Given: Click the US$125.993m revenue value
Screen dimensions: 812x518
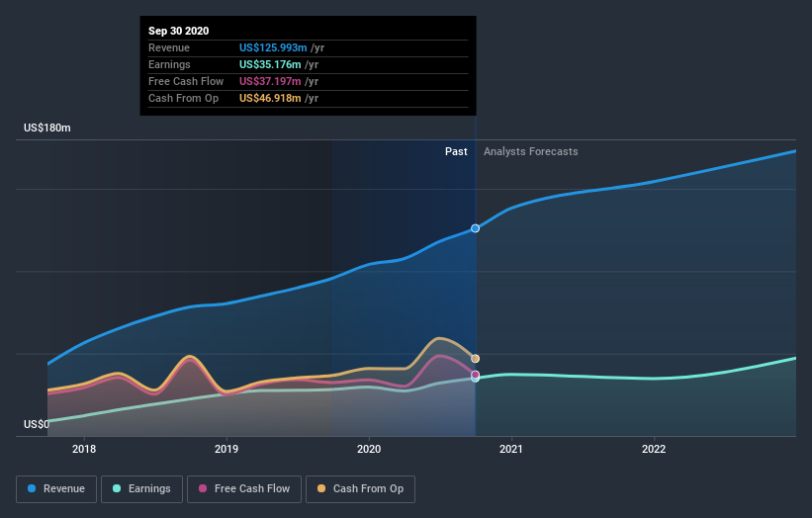Looking at the screenshot, I should [273, 47].
